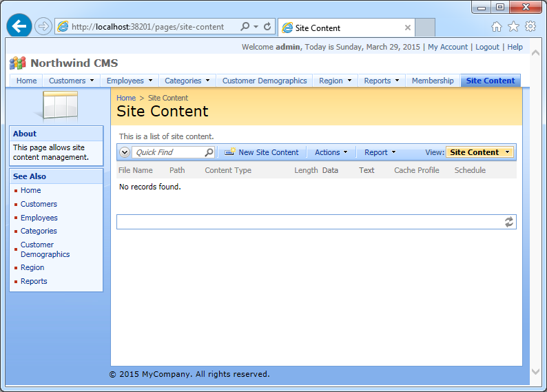Open the favorites star icon

513,27
